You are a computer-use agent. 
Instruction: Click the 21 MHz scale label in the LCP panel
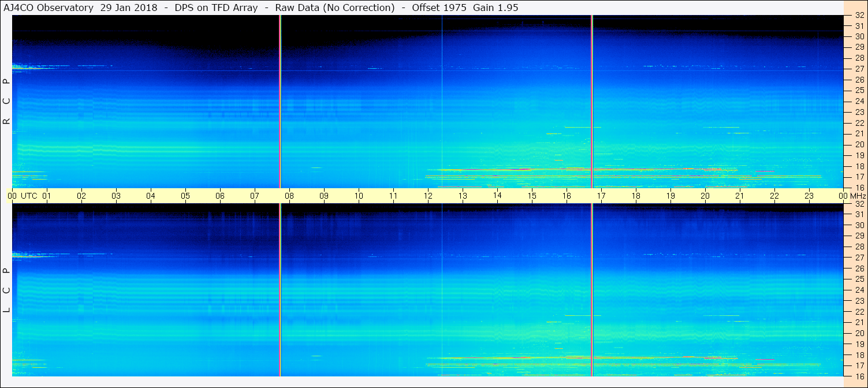[859, 322]
